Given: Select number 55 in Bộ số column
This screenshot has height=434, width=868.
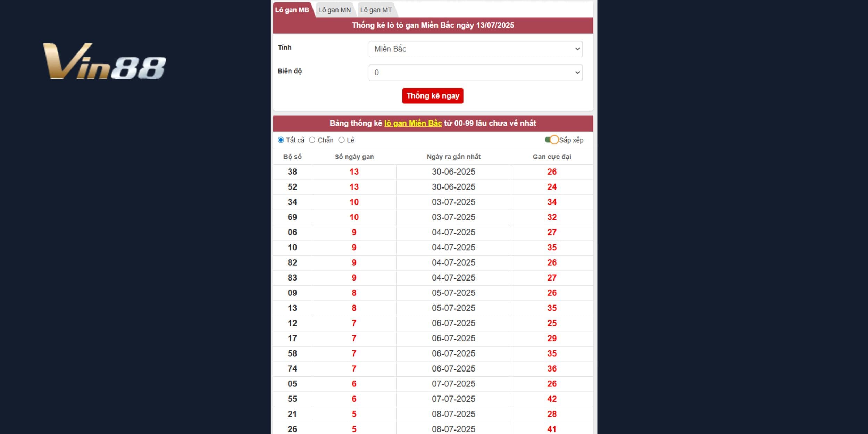Looking at the screenshot, I should tap(292, 399).
